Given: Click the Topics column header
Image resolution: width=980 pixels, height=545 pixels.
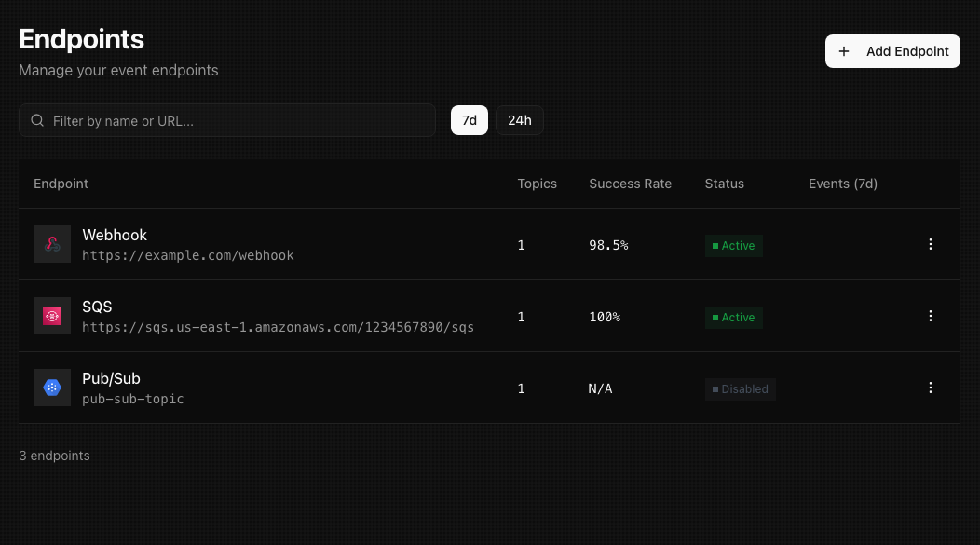Looking at the screenshot, I should 537,184.
